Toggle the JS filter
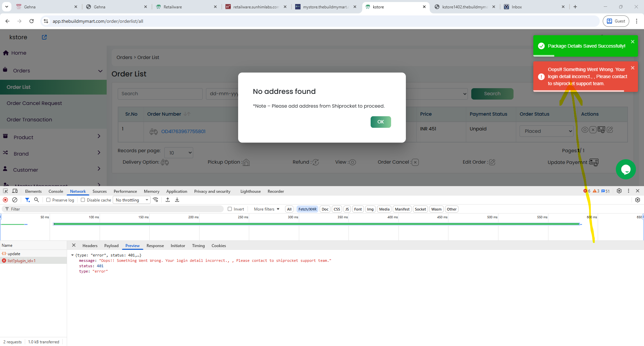 click(x=347, y=209)
